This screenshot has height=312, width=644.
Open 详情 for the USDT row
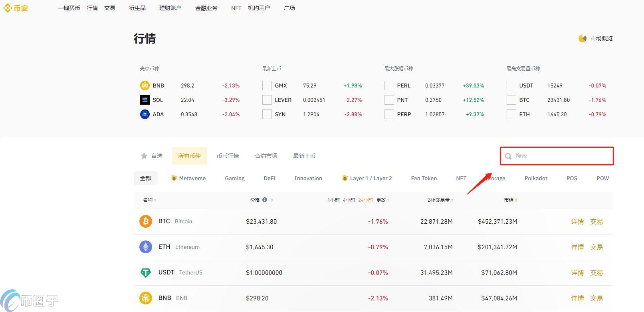coord(577,272)
